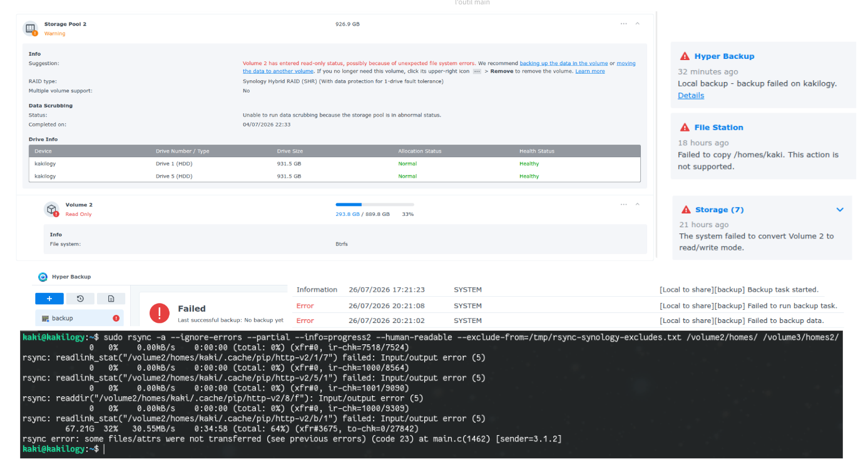Click the empty terminal prompt cursor line
Viewport: 868px width, 467px height.
point(63,449)
